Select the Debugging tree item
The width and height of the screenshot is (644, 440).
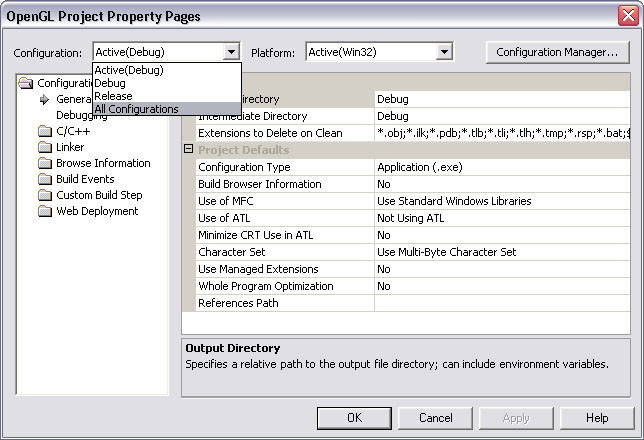(82, 115)
